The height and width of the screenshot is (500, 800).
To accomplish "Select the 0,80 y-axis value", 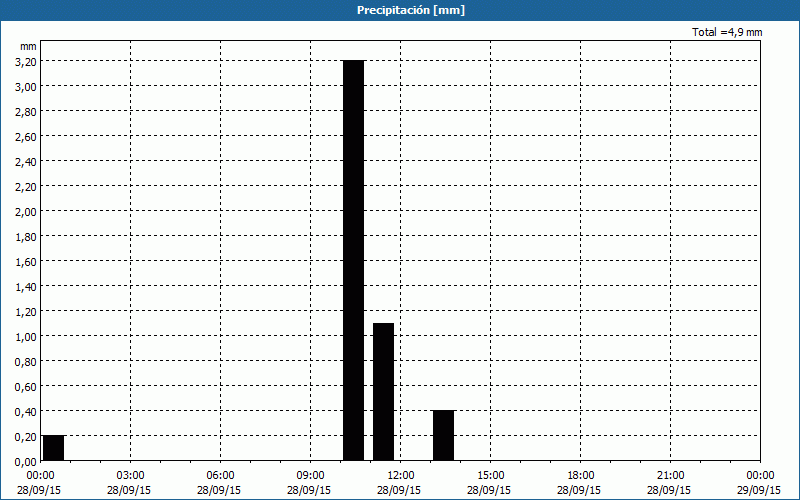I will 26,361.
